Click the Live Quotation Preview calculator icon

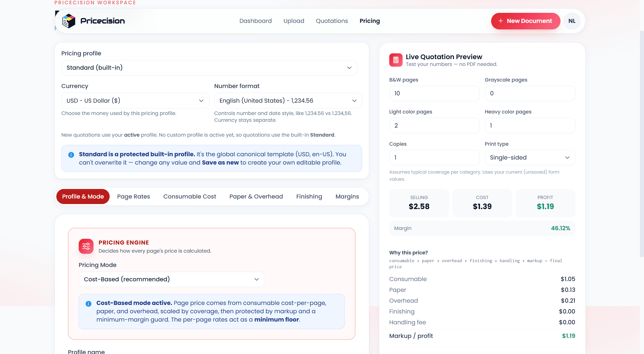(x=396, y=60)
